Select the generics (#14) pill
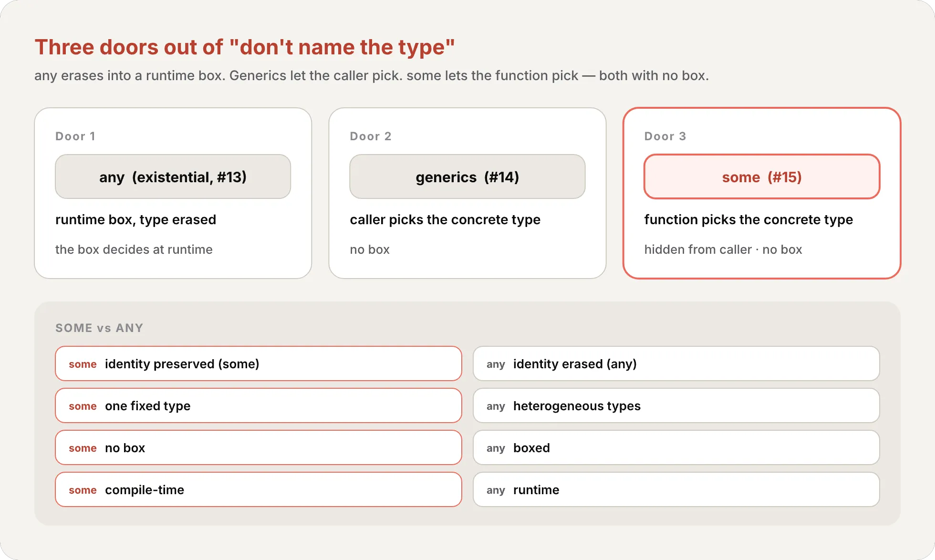Screen dimensions: 935x560 pos(467,176)
